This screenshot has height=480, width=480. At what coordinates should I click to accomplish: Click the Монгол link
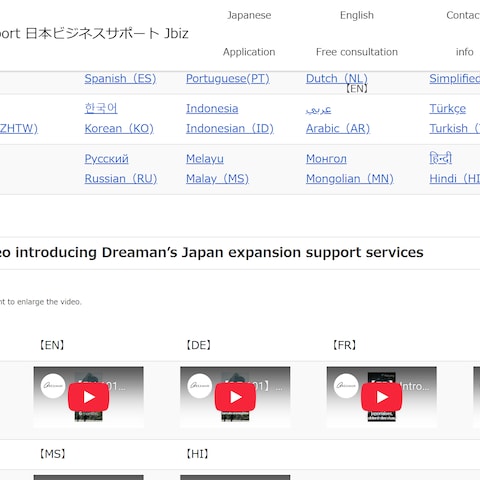(326, 159)
